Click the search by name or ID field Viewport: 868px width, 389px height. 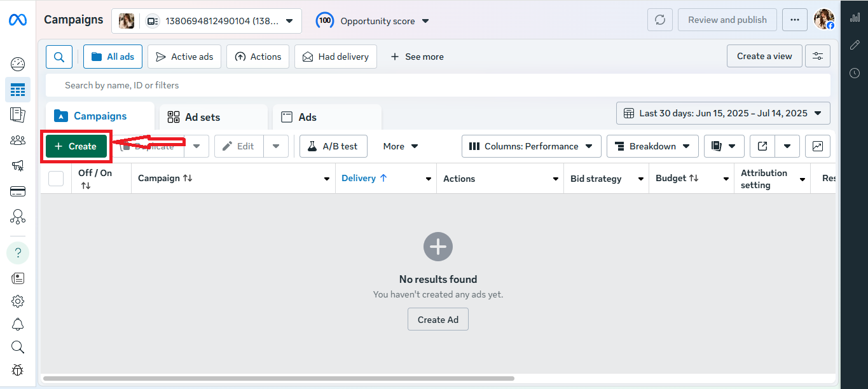coord(437,85)
